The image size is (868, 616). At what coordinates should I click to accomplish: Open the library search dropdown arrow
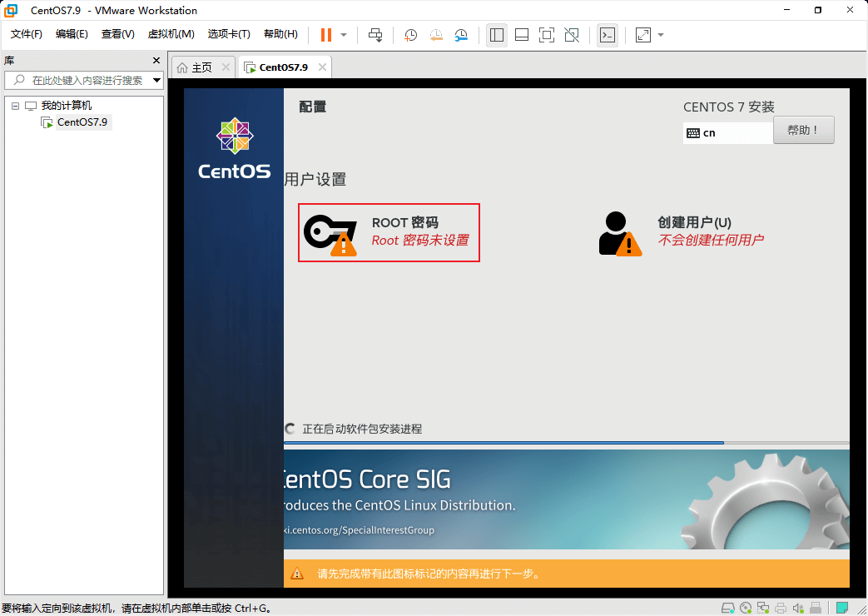coord(156,80)
